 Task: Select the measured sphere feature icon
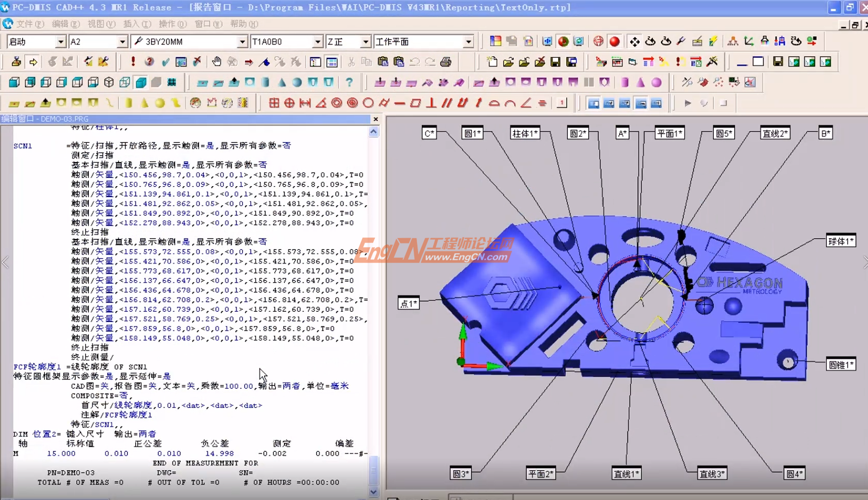pyautogui.click(x=297, y=82)
